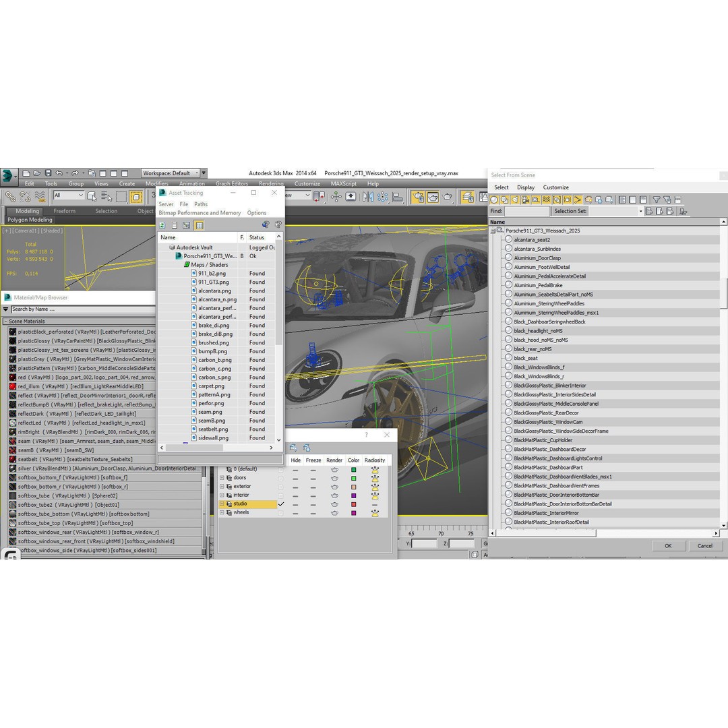This screenshot has height=728, width=728.
Task: Toggle Display Bone Objects filter in Select From Scene
Action: (578, 200)
